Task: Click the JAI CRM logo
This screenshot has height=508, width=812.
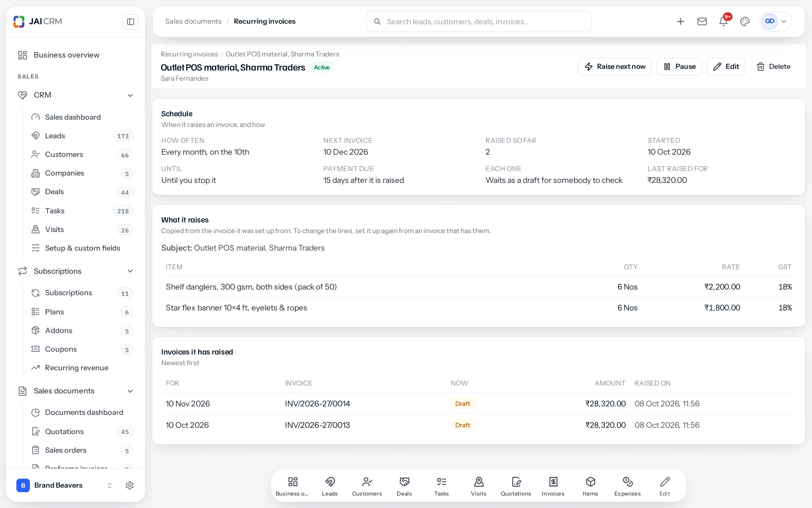Action: point(37,21)
